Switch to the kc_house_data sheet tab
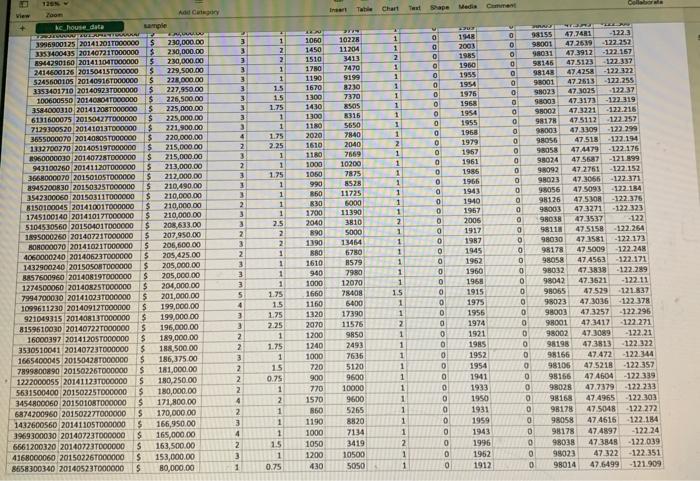 pyautogui.click(x=79, y=27)
